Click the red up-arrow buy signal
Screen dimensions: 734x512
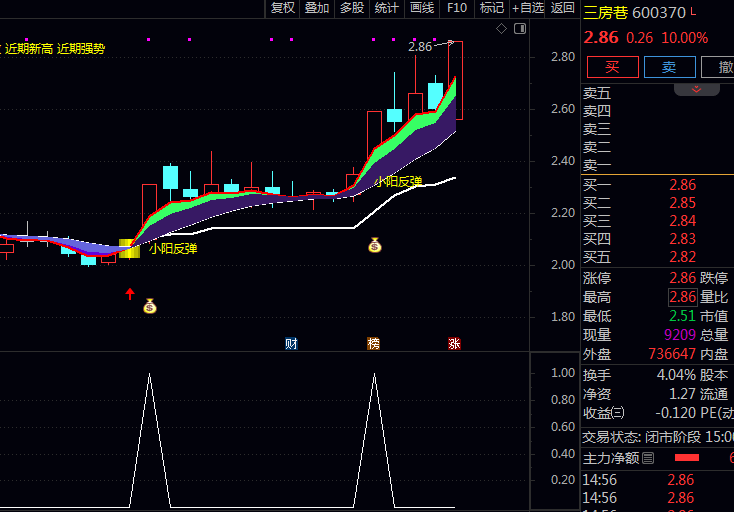tap(130, 293)
